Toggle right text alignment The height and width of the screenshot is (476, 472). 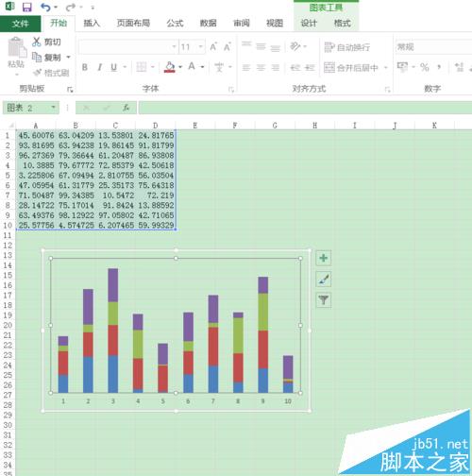276,67
